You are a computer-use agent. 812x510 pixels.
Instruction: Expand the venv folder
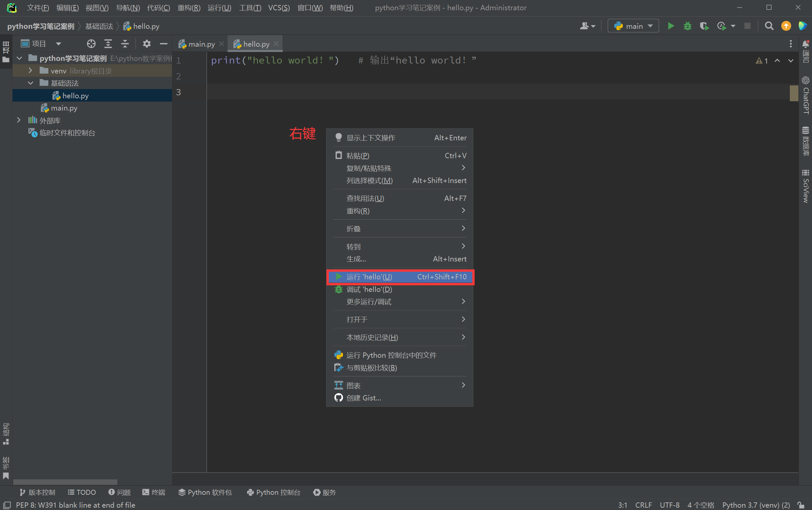tap(30, 70)
